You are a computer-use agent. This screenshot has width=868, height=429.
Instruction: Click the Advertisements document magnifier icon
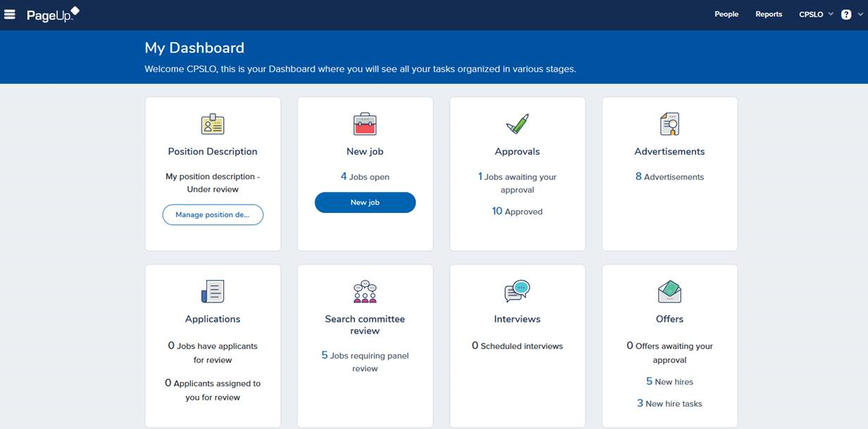tap(669, 124)
